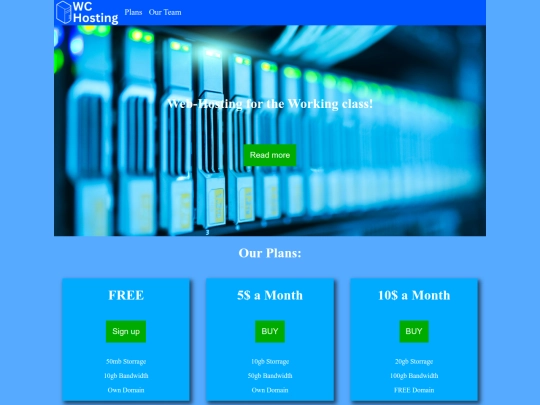Open the Our Team navigation link

165,12
